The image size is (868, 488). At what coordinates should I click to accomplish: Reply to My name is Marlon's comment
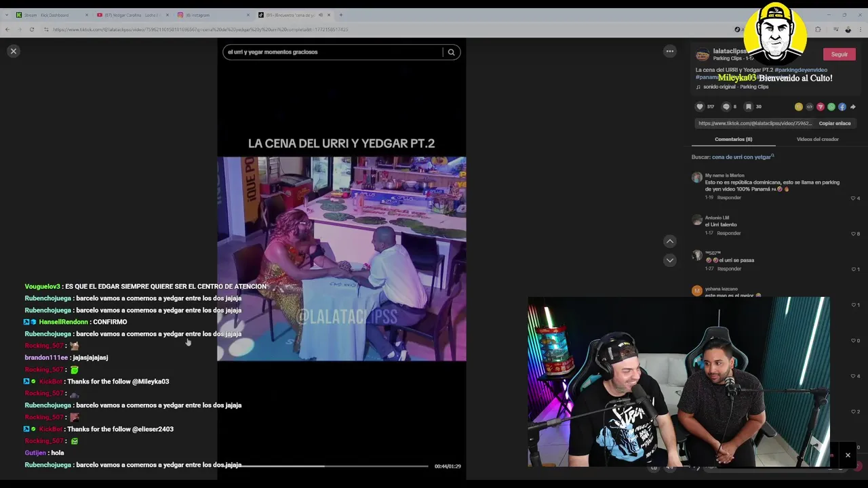(729, 197)
